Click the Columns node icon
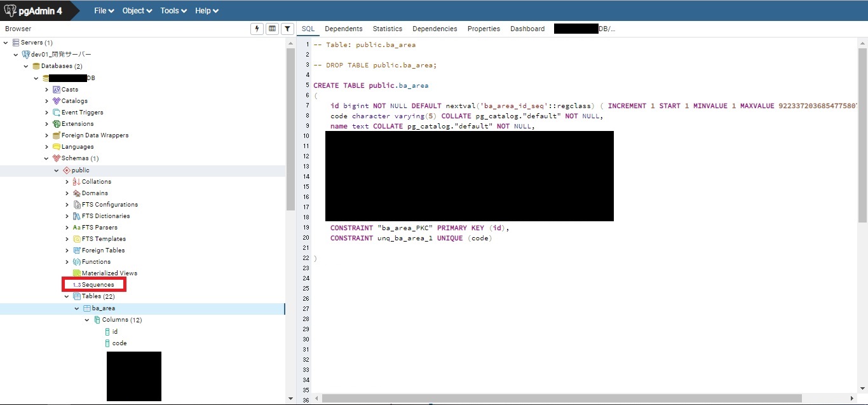 [x=97, y=320]
